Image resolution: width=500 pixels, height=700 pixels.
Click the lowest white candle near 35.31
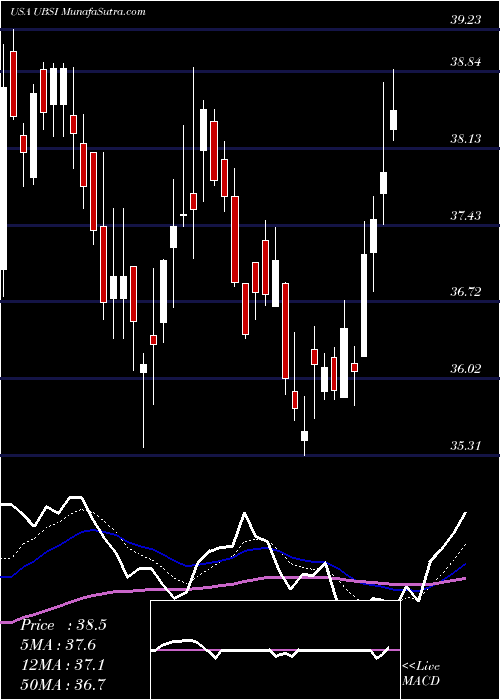click(x=304, y=436)
